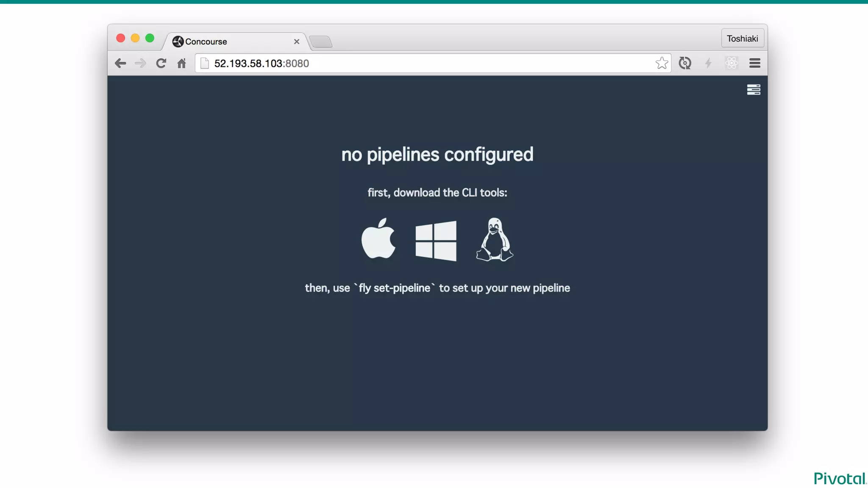
Task: Open a new tab with the blank tab button
Action: tap(321, 42)
